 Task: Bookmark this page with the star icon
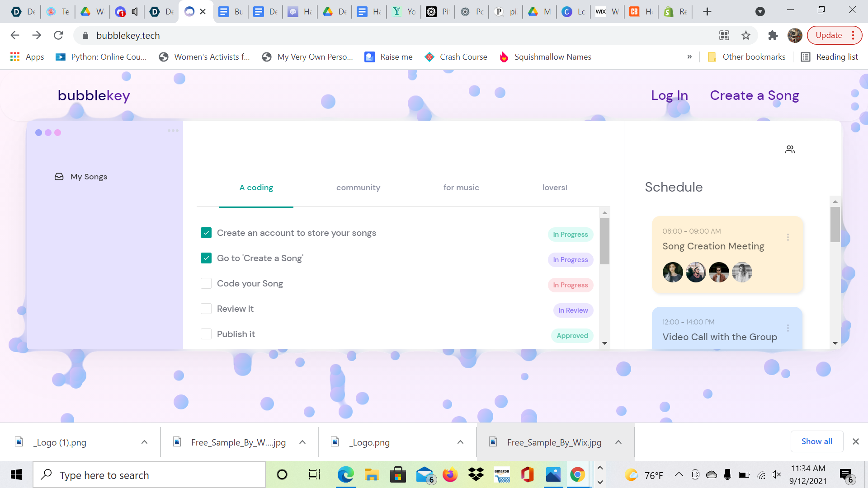pyautogui.click(x=746, y=35)
